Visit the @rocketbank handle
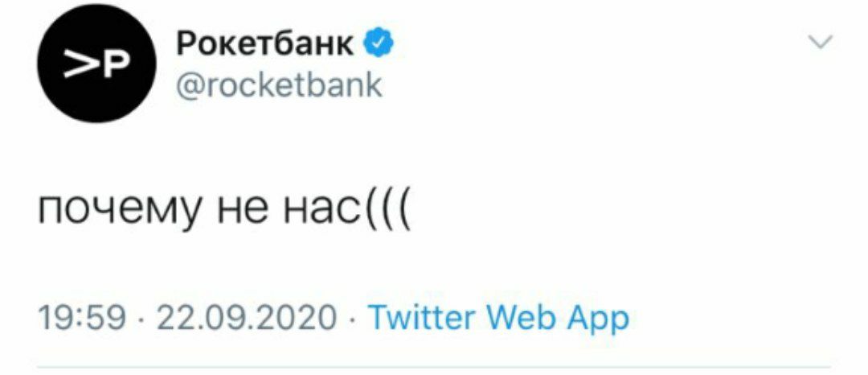The image size is (868, 375). coord(280,86)
